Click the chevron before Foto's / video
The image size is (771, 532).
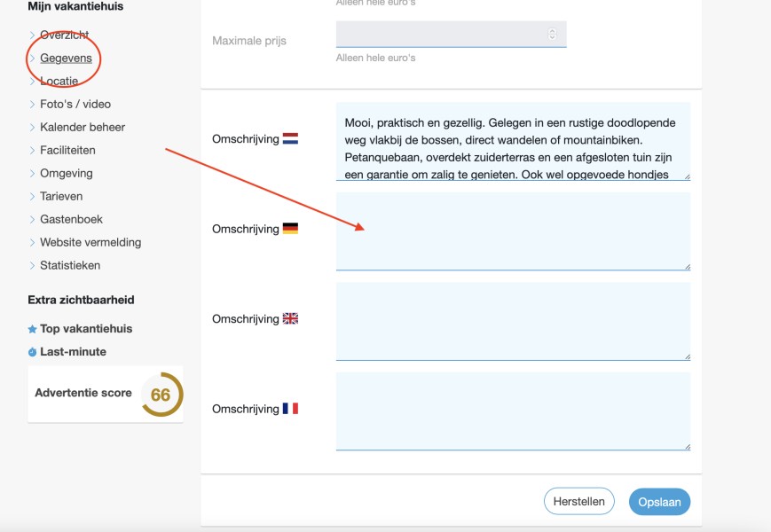coord(32,104)
